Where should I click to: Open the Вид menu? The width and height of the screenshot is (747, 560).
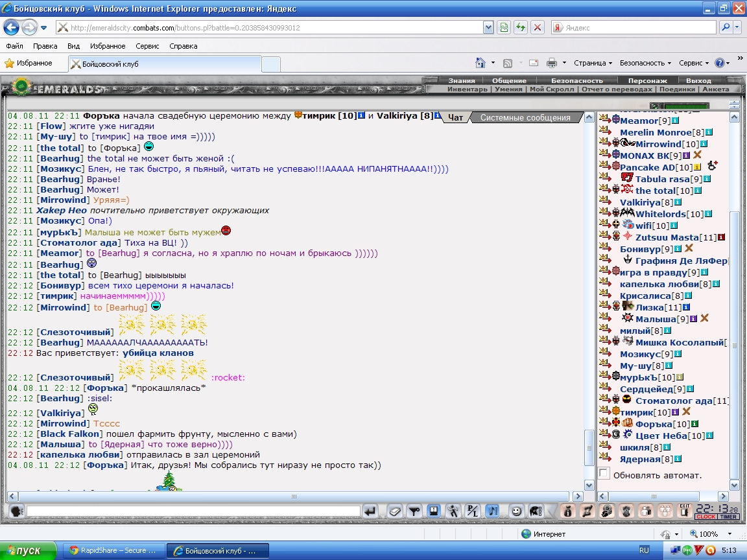[73, 46]
